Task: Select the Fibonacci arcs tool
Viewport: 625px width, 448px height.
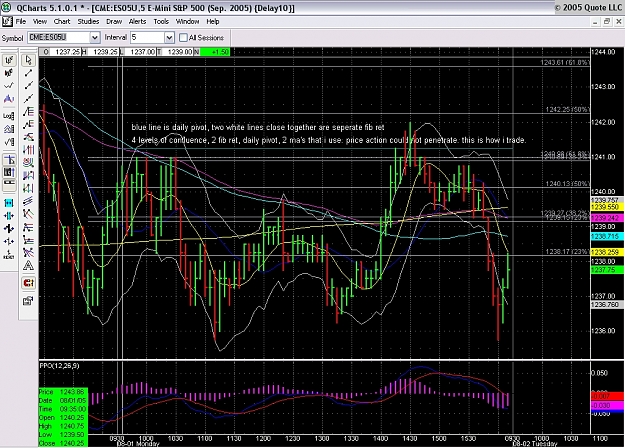Action: [x=28, y=163]
